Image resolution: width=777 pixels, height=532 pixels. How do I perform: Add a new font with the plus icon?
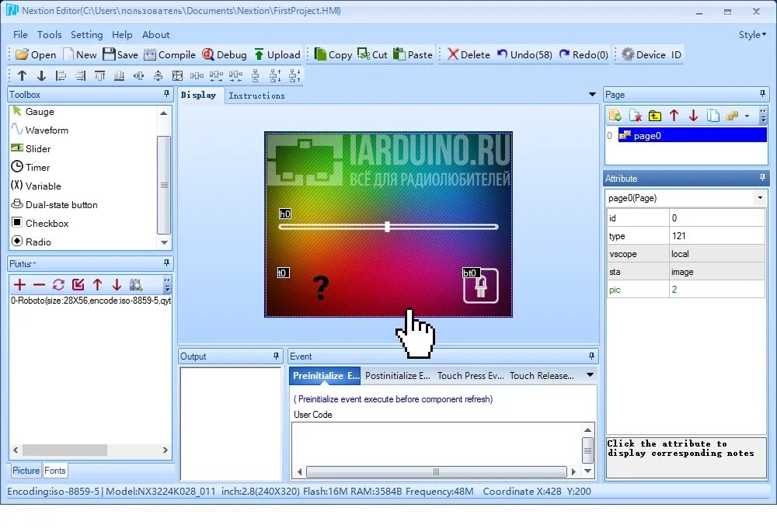click(x=20, y=284)
